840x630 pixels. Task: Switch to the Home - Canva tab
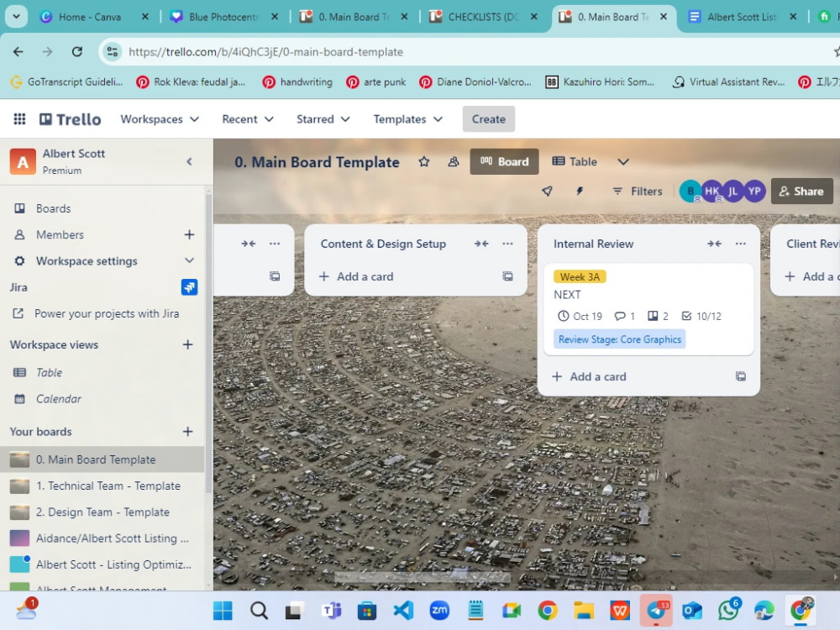tap(90, 17)
